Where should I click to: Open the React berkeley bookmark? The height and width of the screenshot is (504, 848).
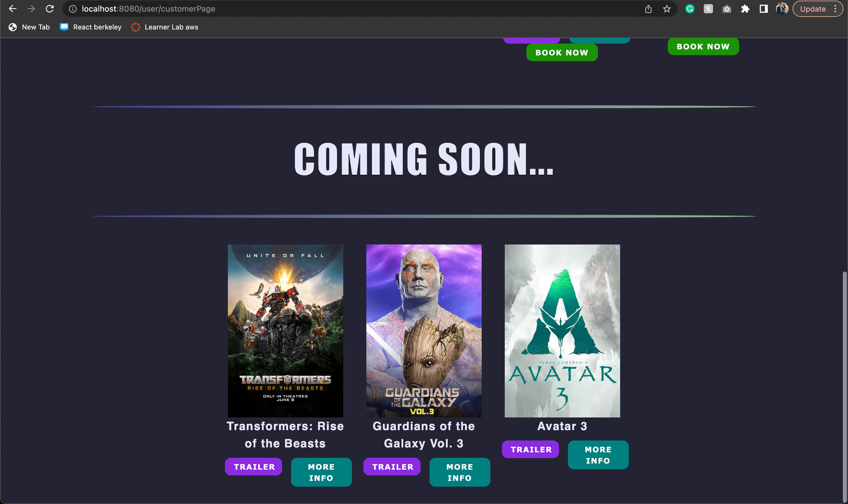(91, 27)
